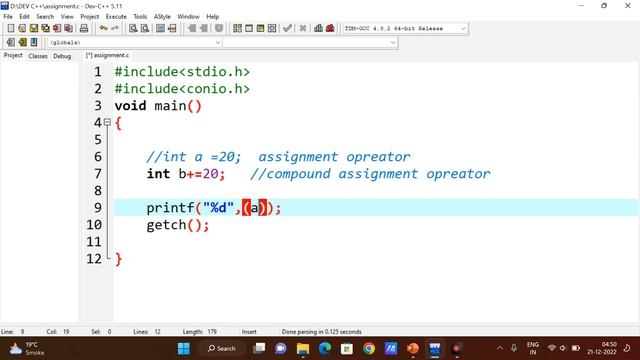Open Replace using the toolbar icon
Image resolution: width=640 pixels, height=360 pixels.
tap(145, 28)
